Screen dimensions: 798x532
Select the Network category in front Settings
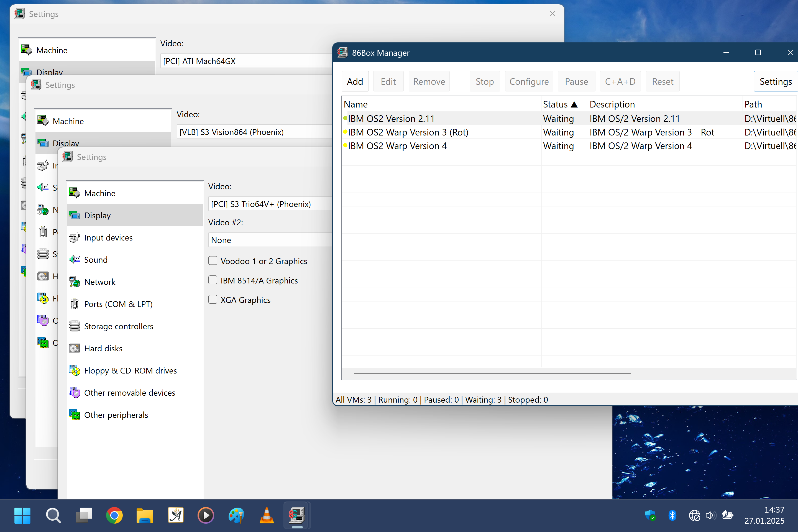pyautogui.click(x=135, y=282)
